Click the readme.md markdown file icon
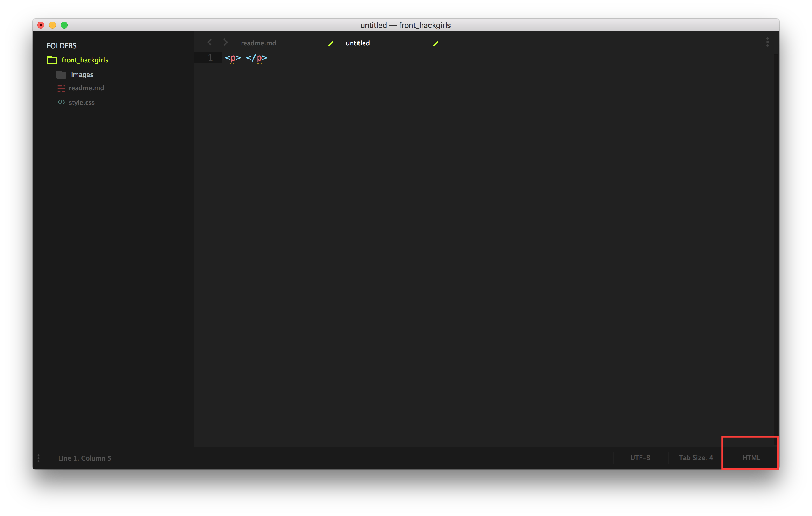812x516 pixels. (x=61, y=88)
